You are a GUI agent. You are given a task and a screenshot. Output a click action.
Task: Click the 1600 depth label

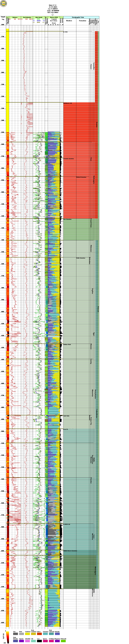(3, 25)
